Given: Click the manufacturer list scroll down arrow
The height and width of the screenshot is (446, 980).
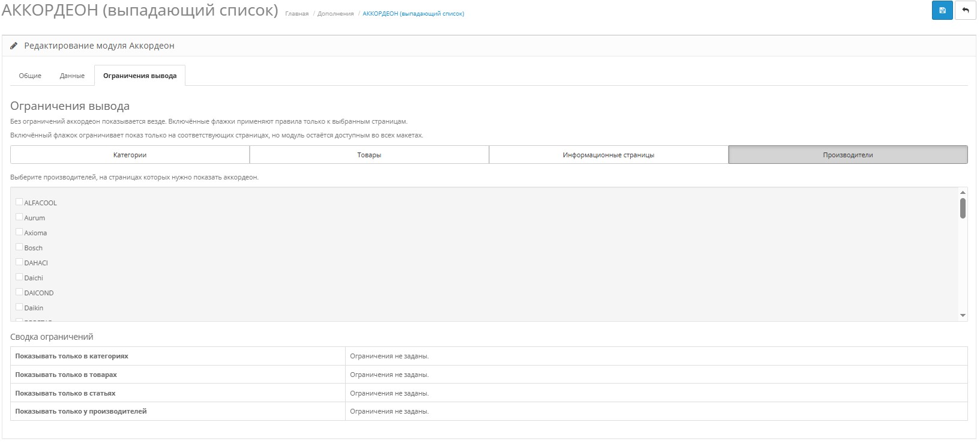Looking at the screenshot, I should (x=963, y=315).
